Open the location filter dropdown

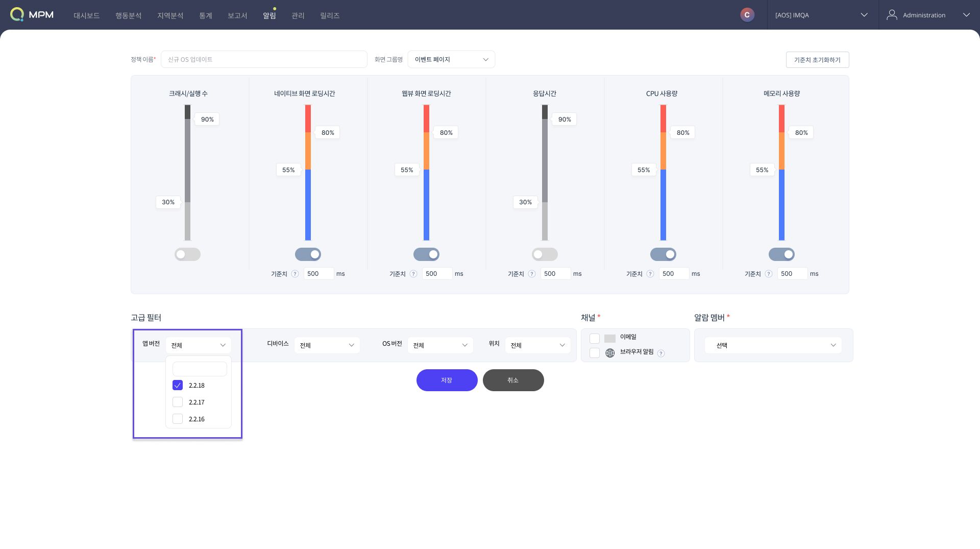point(537,345)
